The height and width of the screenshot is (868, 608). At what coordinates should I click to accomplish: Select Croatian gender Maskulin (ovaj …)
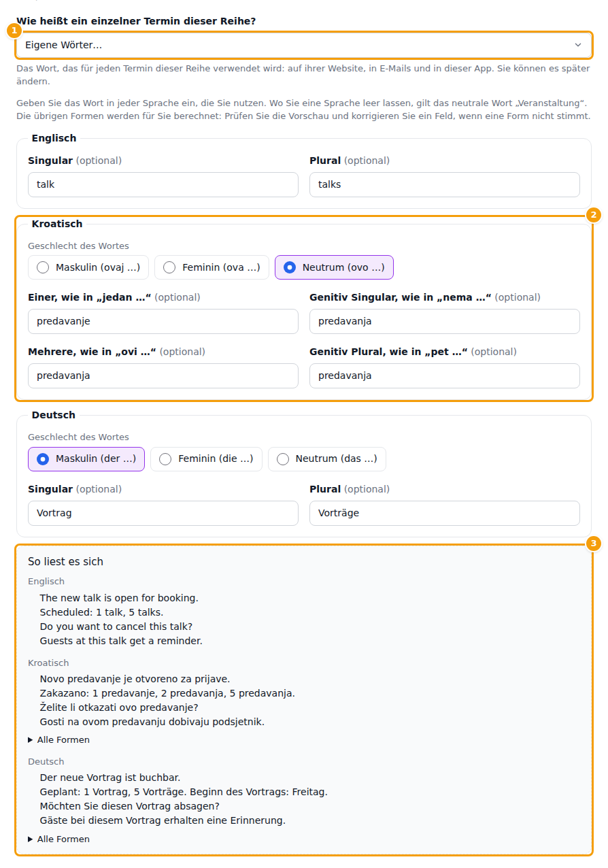[88, 267]
